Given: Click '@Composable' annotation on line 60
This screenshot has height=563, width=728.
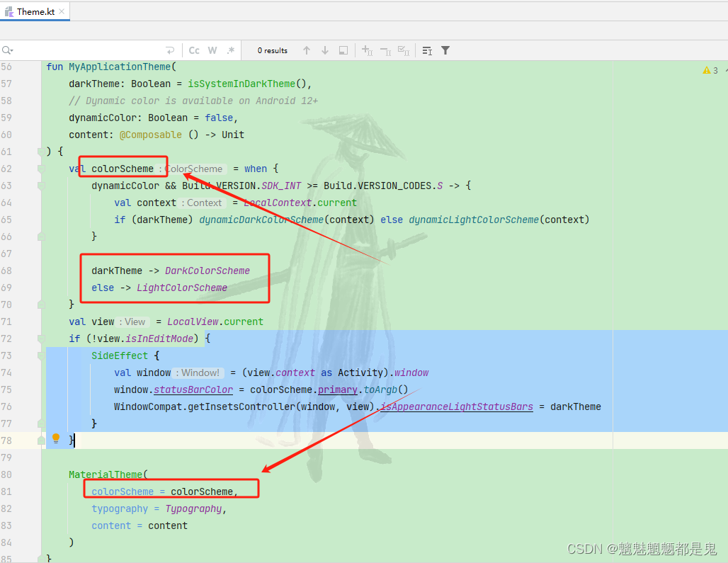Looking at the screenshot, I should (150, 135).
